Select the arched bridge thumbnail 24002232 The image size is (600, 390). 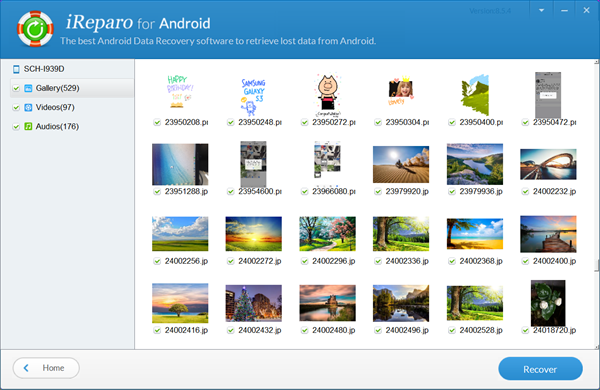coord(548,165)
